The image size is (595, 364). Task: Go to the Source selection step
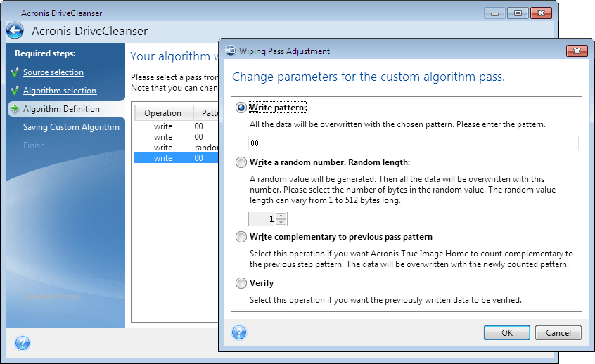[x=53, y=72]
